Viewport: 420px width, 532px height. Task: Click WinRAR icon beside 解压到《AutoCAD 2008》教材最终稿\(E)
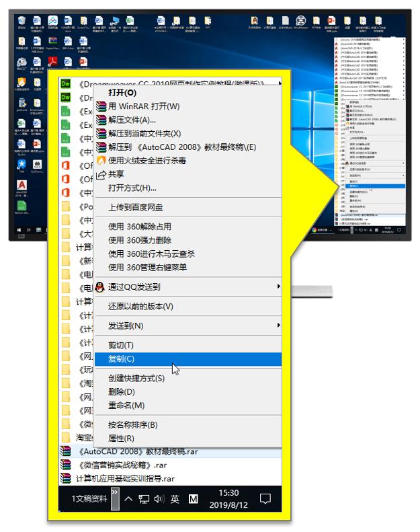[x=101, y=147]
